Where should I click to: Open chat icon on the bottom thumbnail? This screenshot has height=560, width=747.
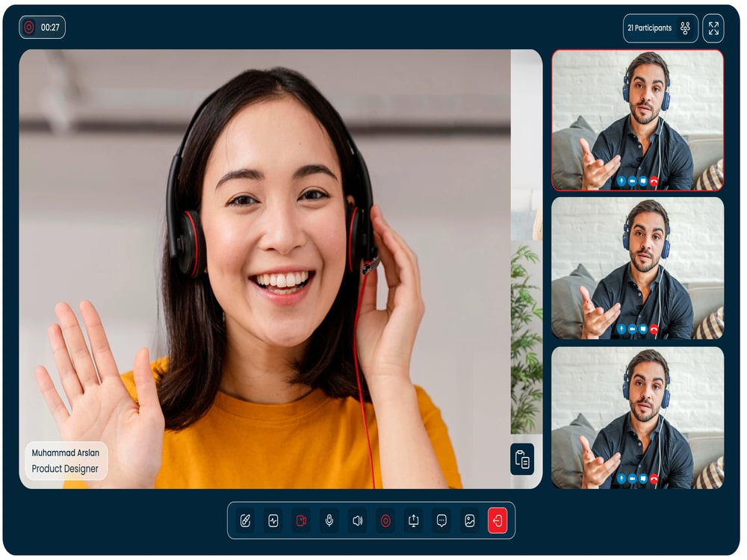click(643, 479)
